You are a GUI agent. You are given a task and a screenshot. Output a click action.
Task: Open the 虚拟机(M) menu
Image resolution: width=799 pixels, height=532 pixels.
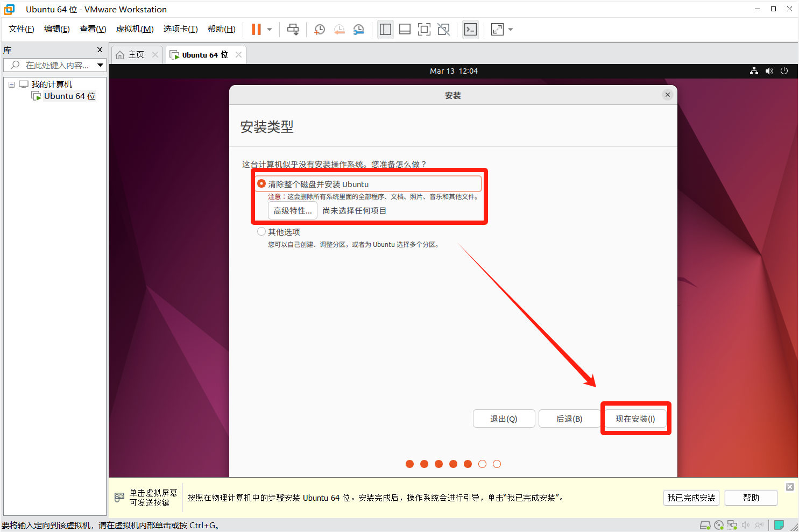pyautogui.click(x=135, y=29)
